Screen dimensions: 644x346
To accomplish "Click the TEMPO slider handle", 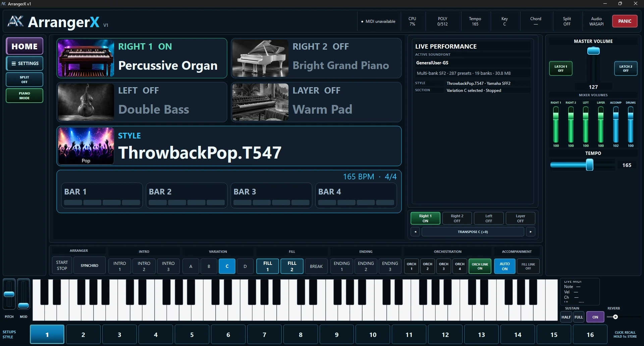I will pyautogui.click(x=589, y=165).
